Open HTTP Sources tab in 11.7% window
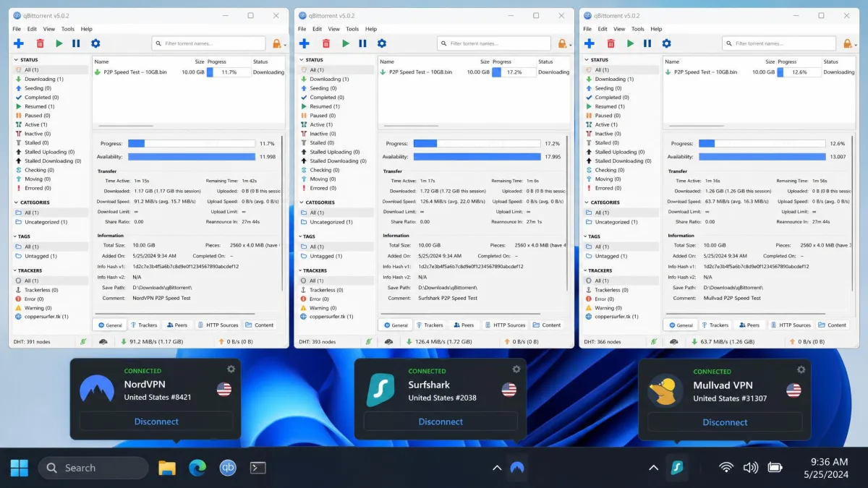The width and height of the screenshot is (868, 488). tap(218, 325)
